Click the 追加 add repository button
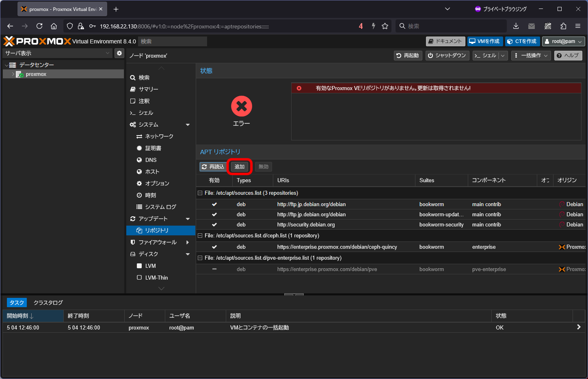The height and width of the screenshot is (379, 588). (240, 167)
